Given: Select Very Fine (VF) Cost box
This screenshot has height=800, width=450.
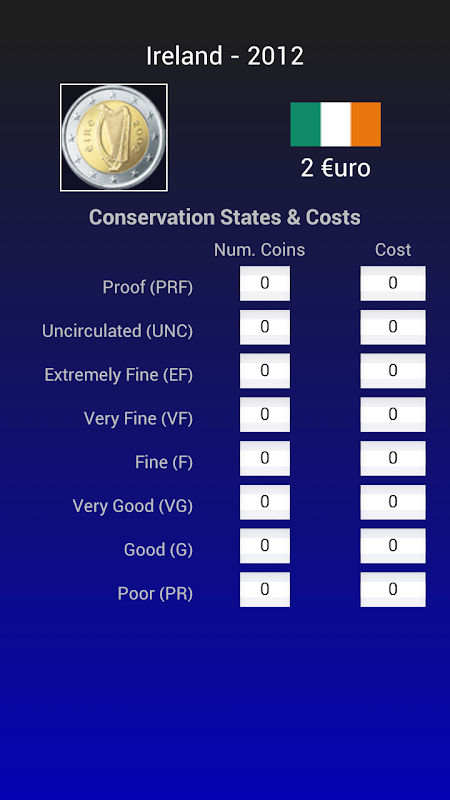Looking at the screenshot, I should click(x=393, y=415).
